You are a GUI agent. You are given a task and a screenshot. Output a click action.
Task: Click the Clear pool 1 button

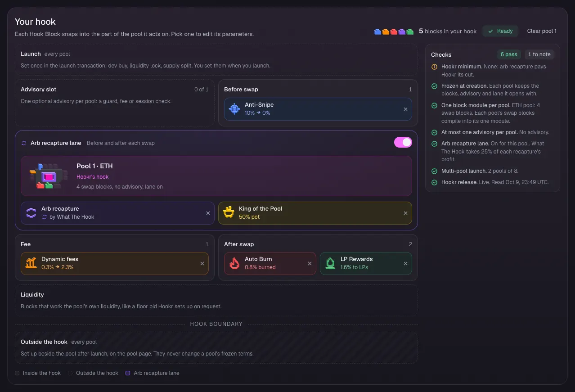542,31
